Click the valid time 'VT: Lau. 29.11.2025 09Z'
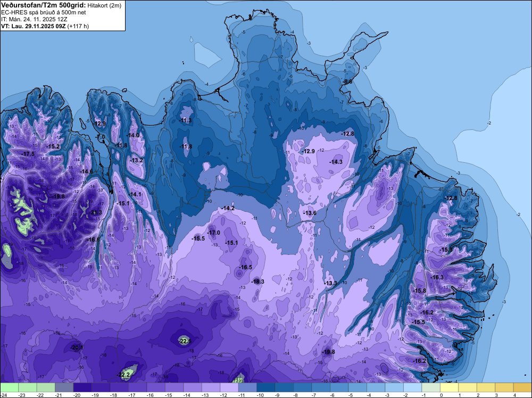The width and height of the screenshot is (532, 398). (33, 26)
